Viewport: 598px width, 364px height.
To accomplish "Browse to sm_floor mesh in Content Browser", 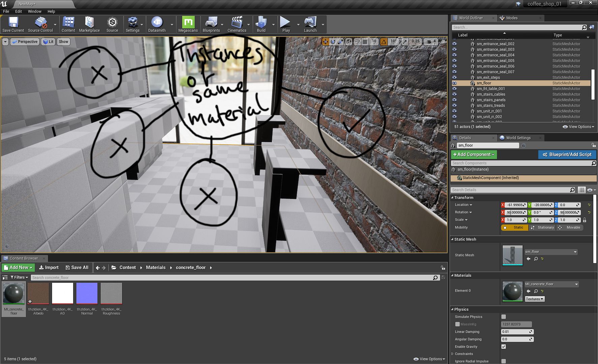I will 536,259.
